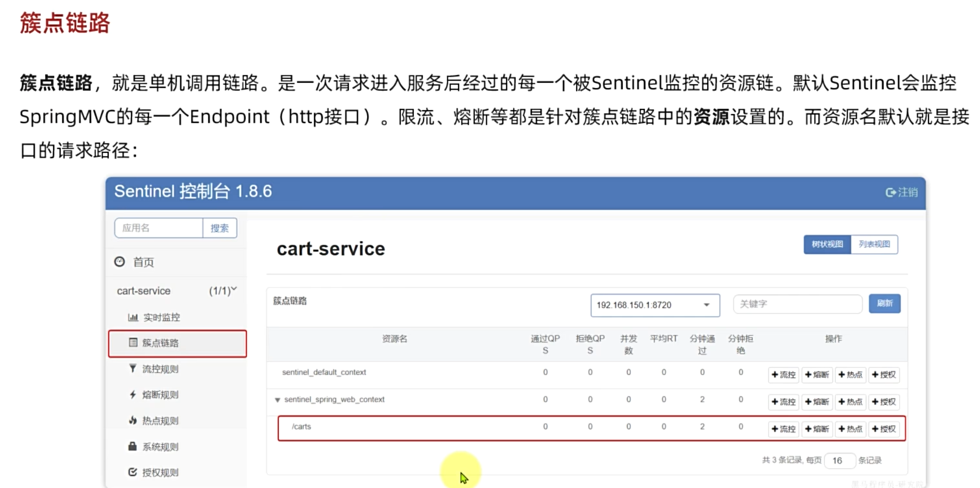This screenshot has width=980, height=488.
Task: Switch to 树状视图 tree view
Action: (827, 244)
